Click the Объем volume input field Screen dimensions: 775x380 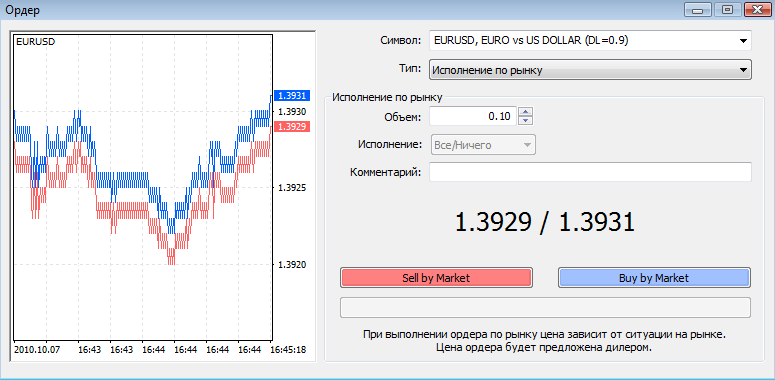pos(473,117)
